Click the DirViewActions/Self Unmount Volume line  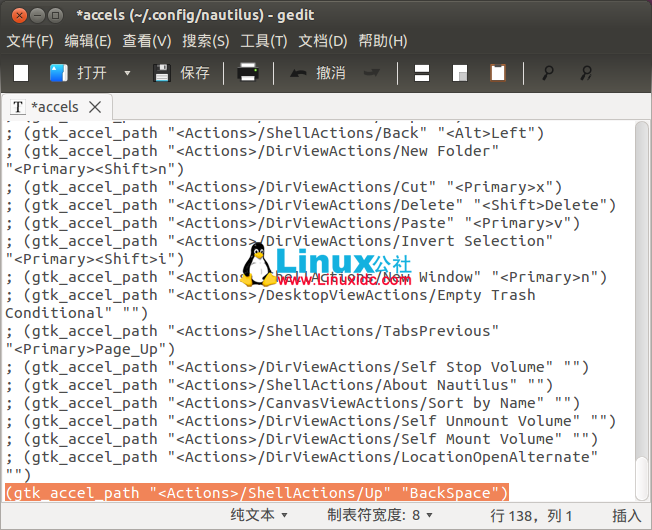(x=311, y=421)
